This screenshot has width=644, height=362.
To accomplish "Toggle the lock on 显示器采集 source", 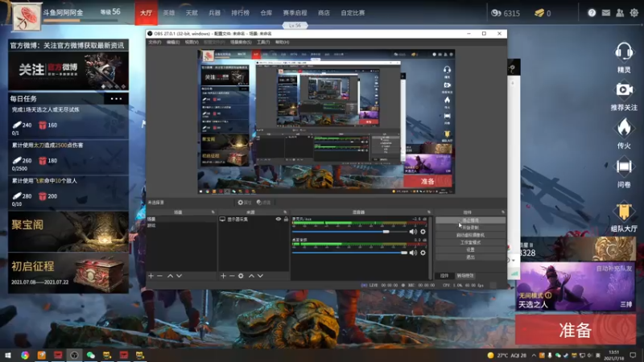I will [x=286, y=219].
